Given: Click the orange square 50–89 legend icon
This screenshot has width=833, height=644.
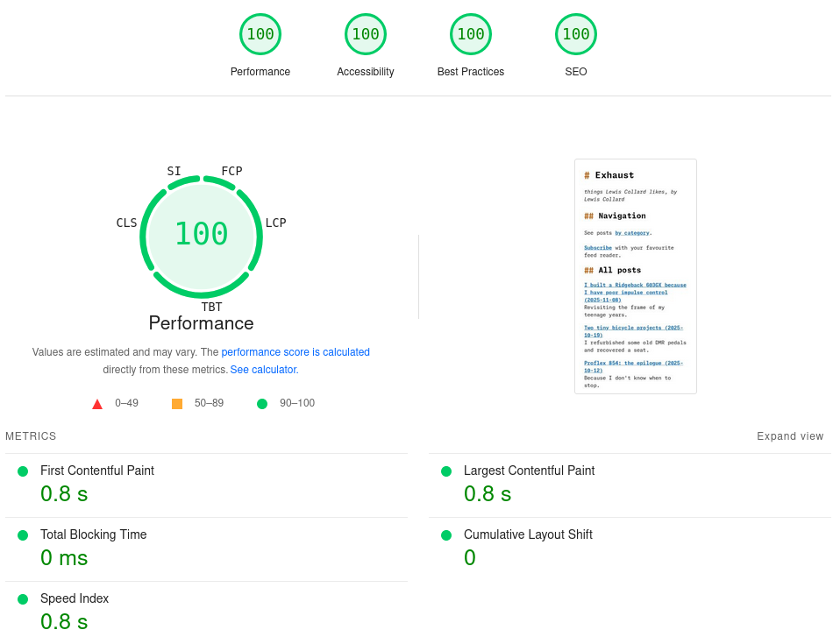Looking at the screenshot, I should point(177,404).
